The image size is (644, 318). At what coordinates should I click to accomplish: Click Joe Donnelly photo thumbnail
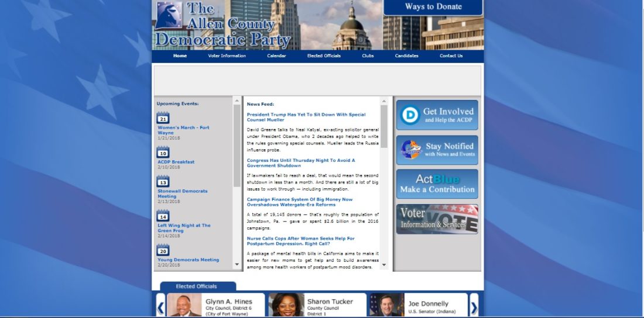click(x=387, y=305)
